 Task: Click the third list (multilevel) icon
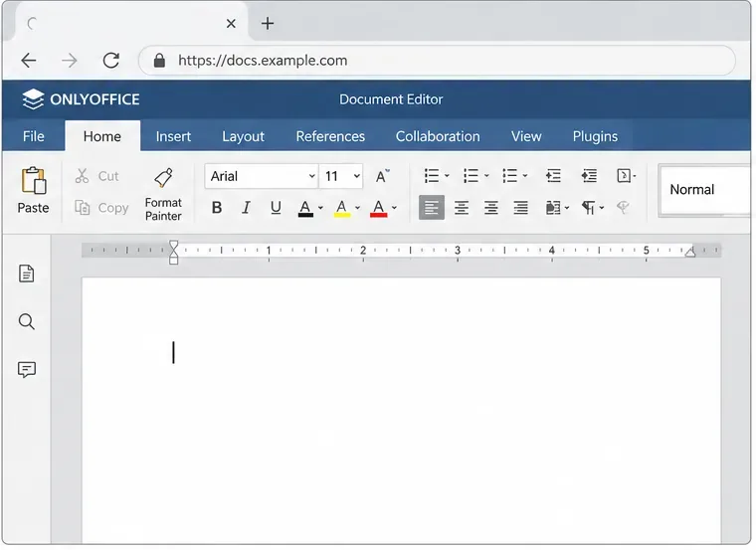click(509, 176)
